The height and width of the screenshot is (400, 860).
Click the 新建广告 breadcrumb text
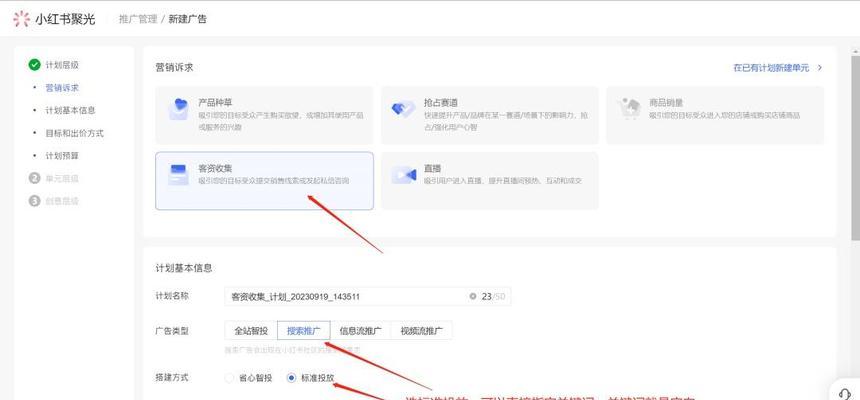pyautogui.click(x=188, y=19)
